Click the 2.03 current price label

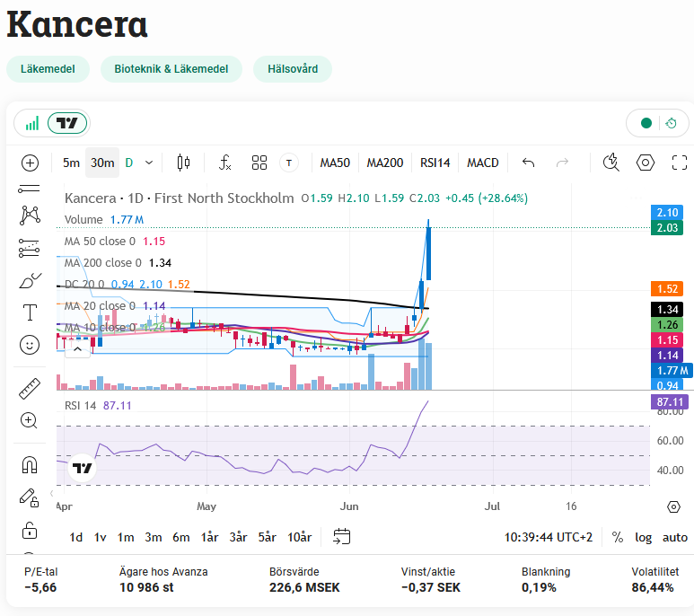(x=667, y=228)
